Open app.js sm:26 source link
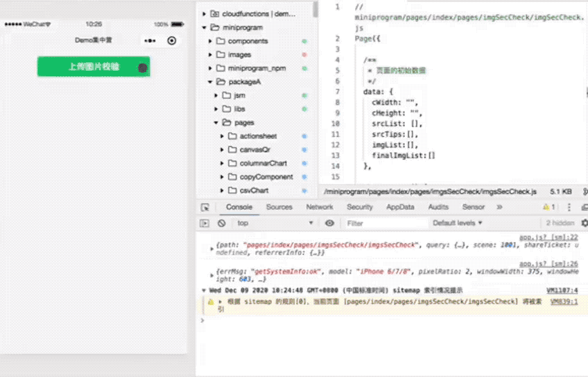Viewport: 588px width, 377px height. tap(548, 264)
